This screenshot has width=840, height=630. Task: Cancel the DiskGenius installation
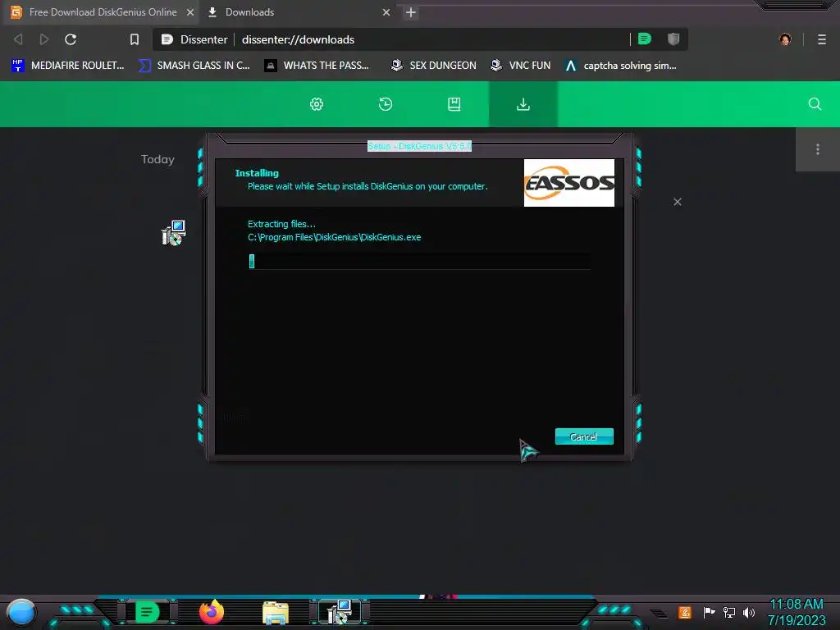[x=584, y=436]
